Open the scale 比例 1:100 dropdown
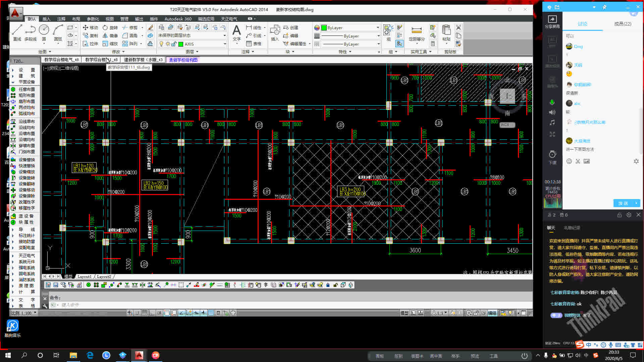 (x=24, y=313)
